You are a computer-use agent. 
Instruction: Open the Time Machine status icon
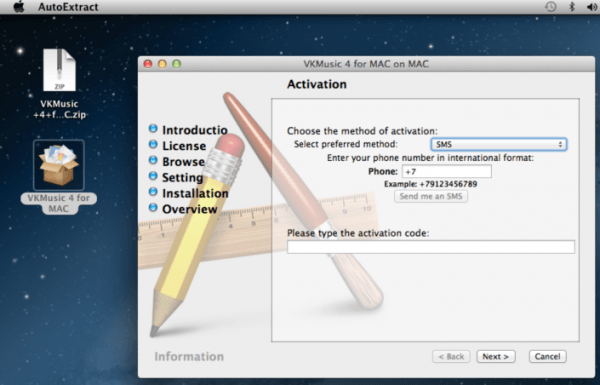pyautogui.click(x=550, y=7)
